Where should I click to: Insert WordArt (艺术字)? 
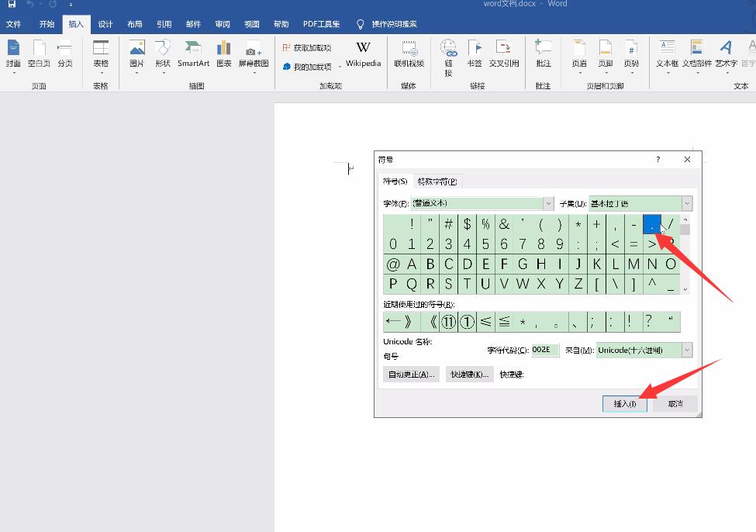click(x=726, y=57)
